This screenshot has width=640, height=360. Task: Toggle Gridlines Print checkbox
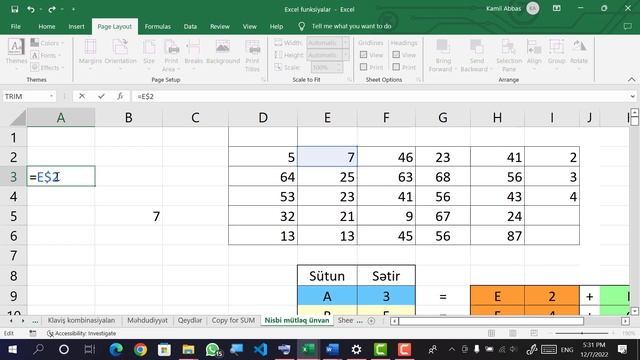pos(364,67)
